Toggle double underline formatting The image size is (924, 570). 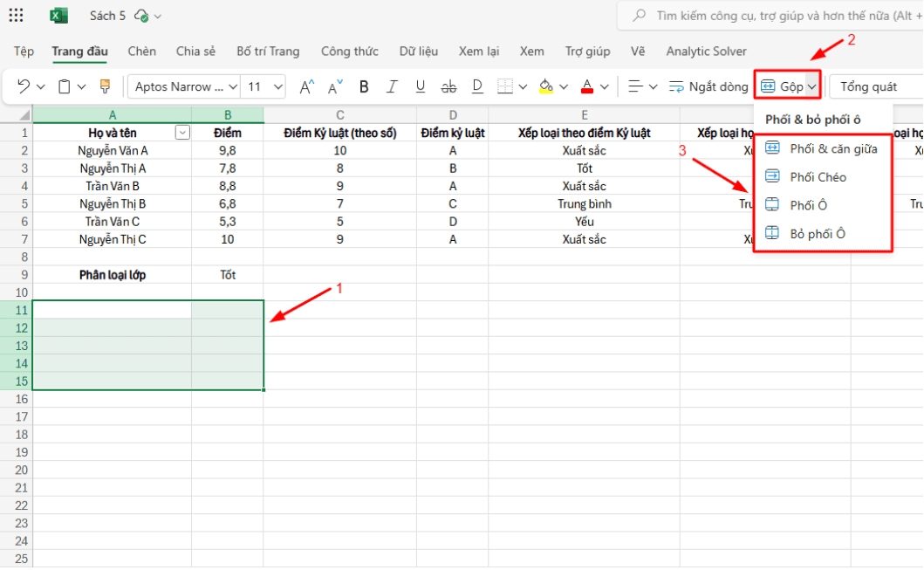click(x=477, y=87)
